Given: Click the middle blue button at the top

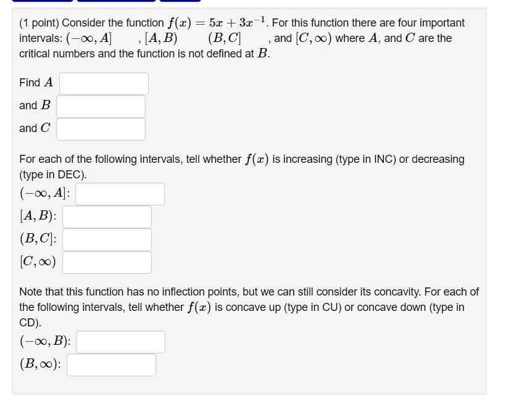Looking at the screenshot, I should (x=115, y=3).
